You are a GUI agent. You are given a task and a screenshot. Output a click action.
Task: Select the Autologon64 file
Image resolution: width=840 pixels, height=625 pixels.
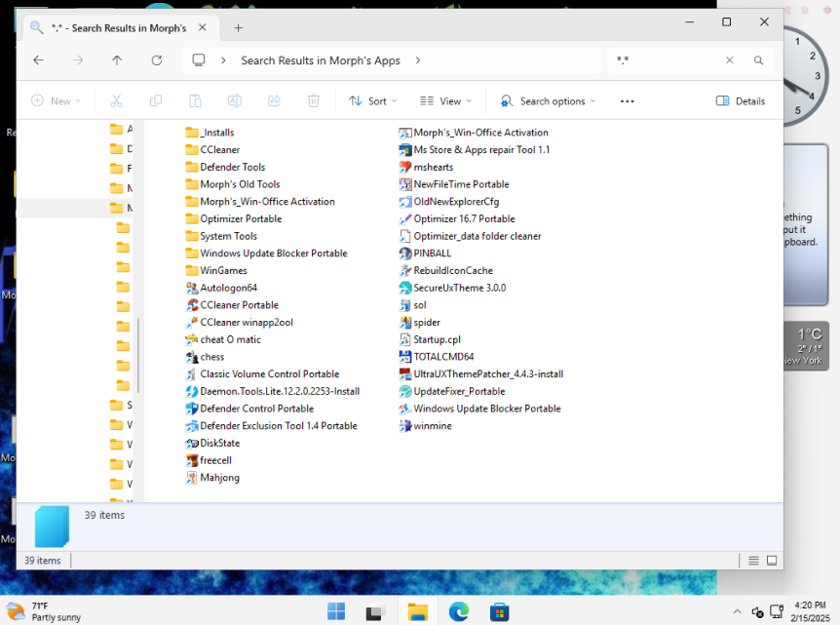pyautogui.click(x=221, y=288)
